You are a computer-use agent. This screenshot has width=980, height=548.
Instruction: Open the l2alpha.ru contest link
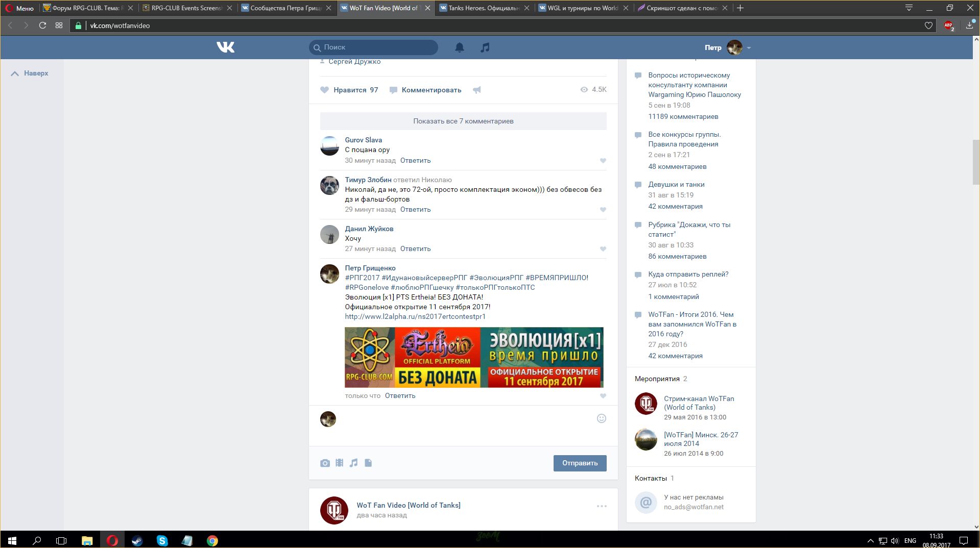(x=415, y=316)
